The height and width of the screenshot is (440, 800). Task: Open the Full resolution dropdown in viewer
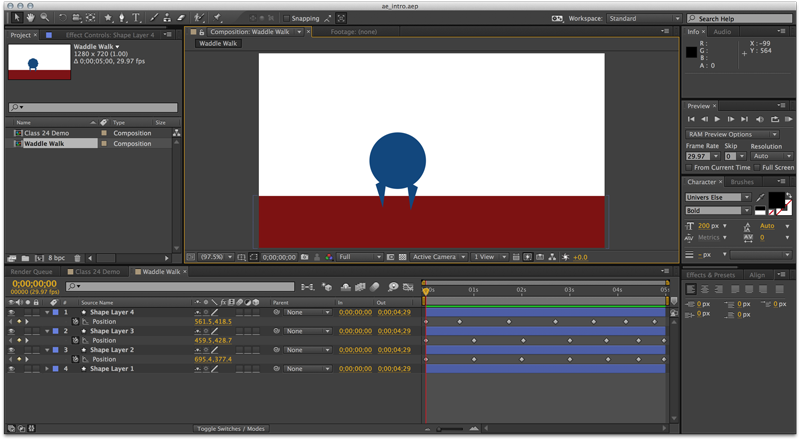(x=360, y=257)
